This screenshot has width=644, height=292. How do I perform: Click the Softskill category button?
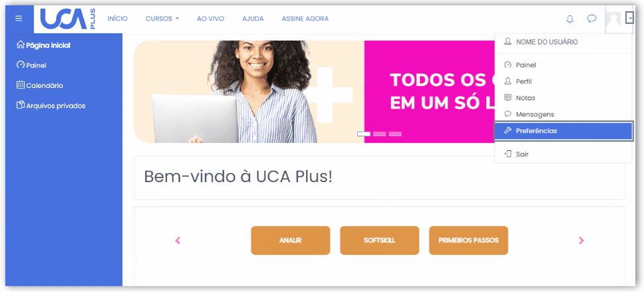tap(380, 240)
